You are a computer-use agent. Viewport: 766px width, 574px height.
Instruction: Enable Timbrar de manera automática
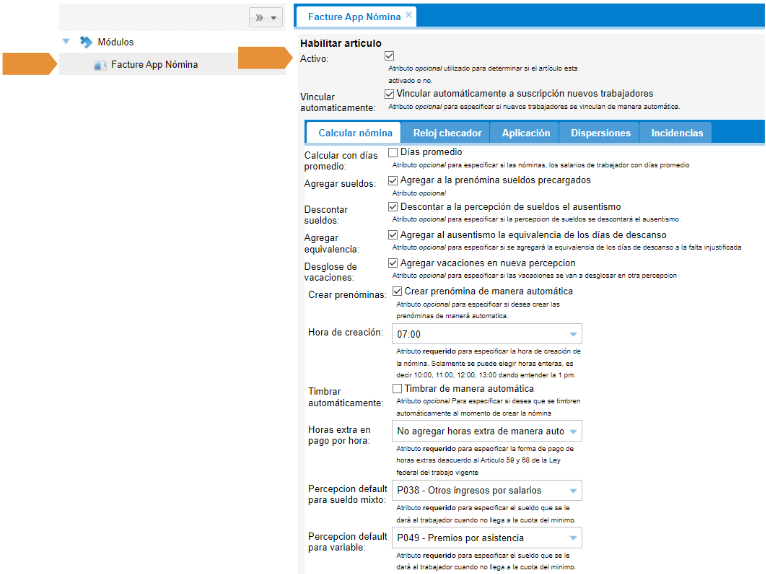(x=397, y=388)
